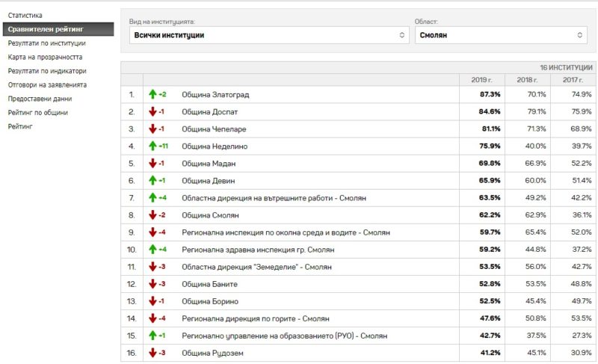Click the red down arrow beside Община Доспат

coord(153,111)
